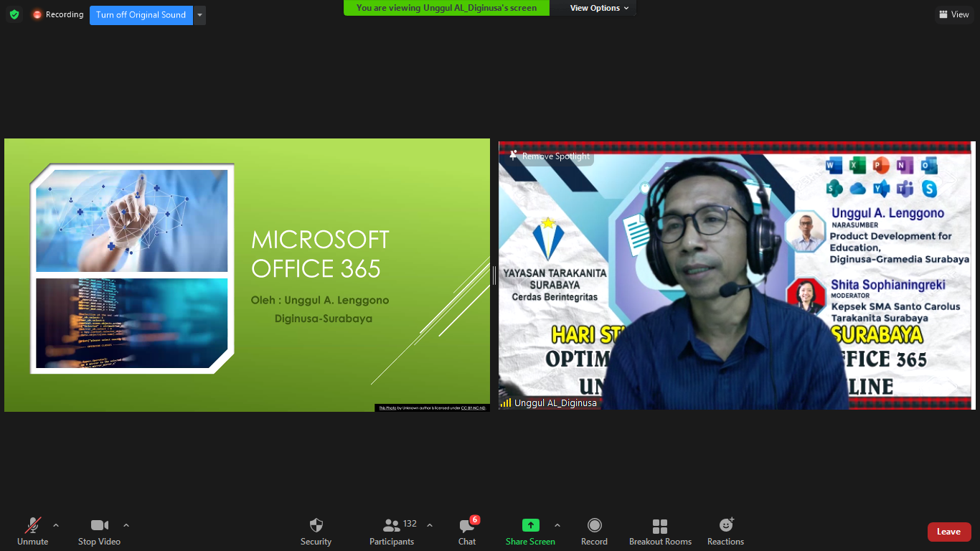This screenshot has height=551, width=980.
Task: Open the Participants panel
Action: point(392,532)
